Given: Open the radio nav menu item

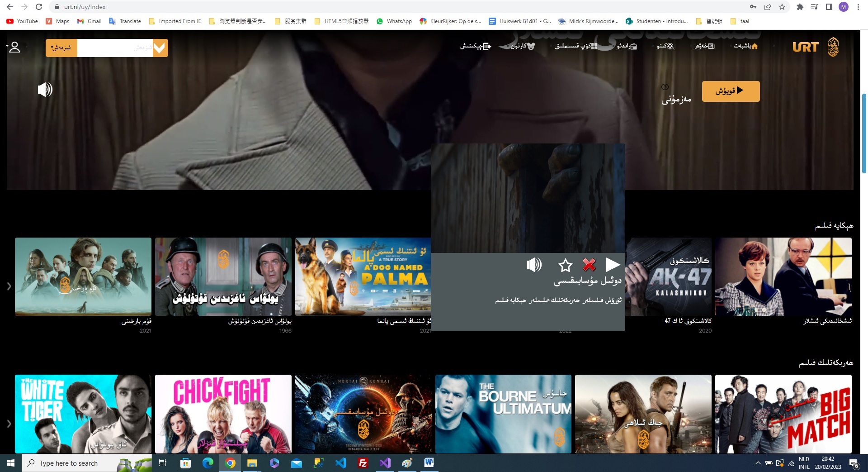Looking at the screenshot, I should click(x=626, y=46).
